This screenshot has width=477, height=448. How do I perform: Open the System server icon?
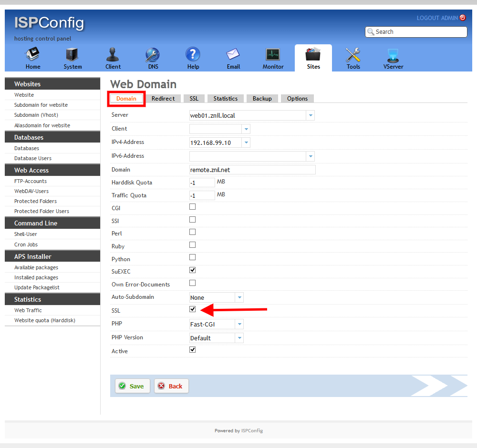pyautogui.click(x=73, y=55)
